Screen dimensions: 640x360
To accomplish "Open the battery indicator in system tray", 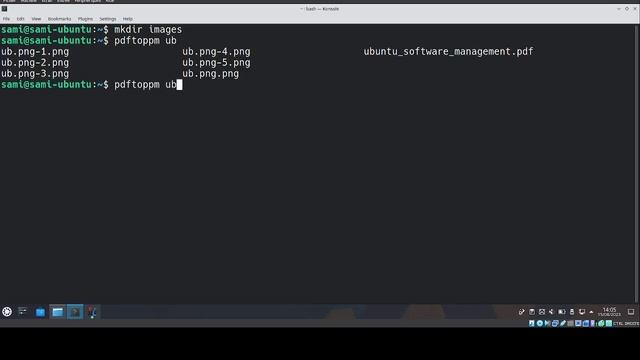I will (562, 312).
